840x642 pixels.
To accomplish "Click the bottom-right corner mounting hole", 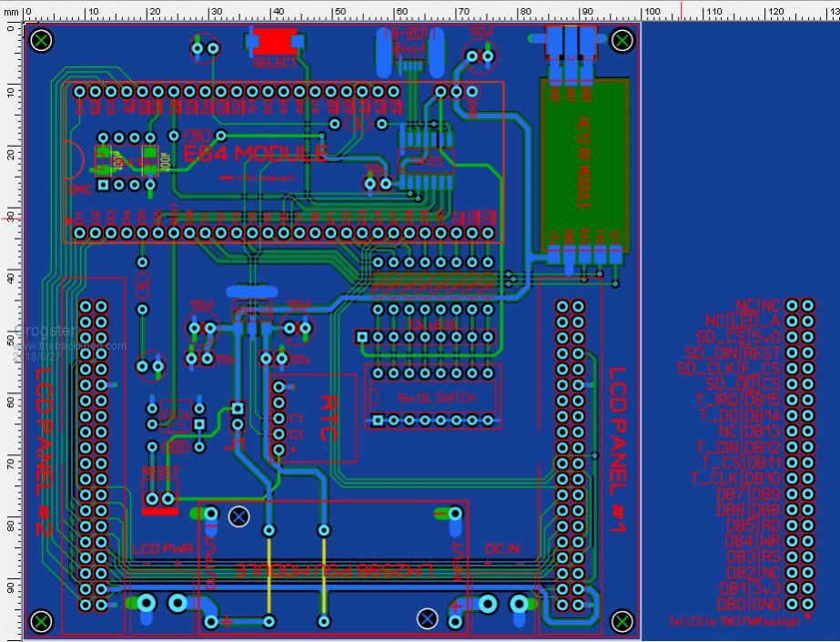I will 622,621.
